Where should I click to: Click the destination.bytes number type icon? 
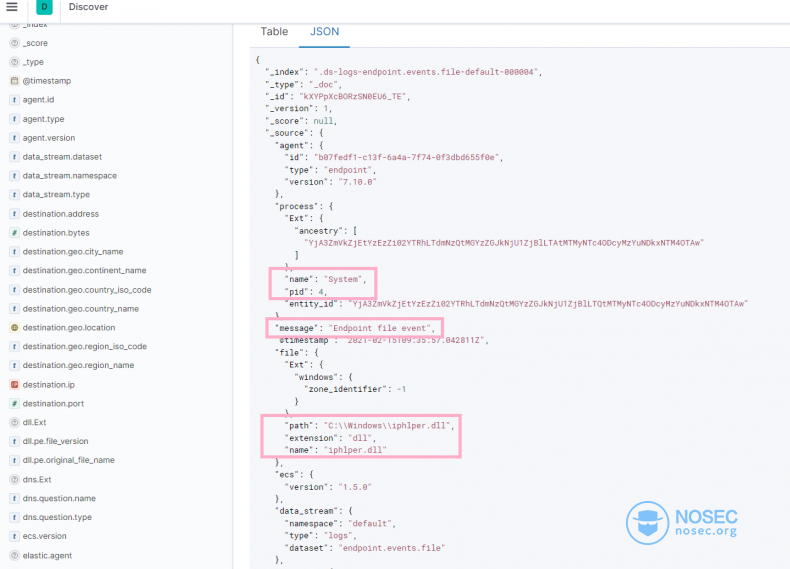click(x=15, y=233)
